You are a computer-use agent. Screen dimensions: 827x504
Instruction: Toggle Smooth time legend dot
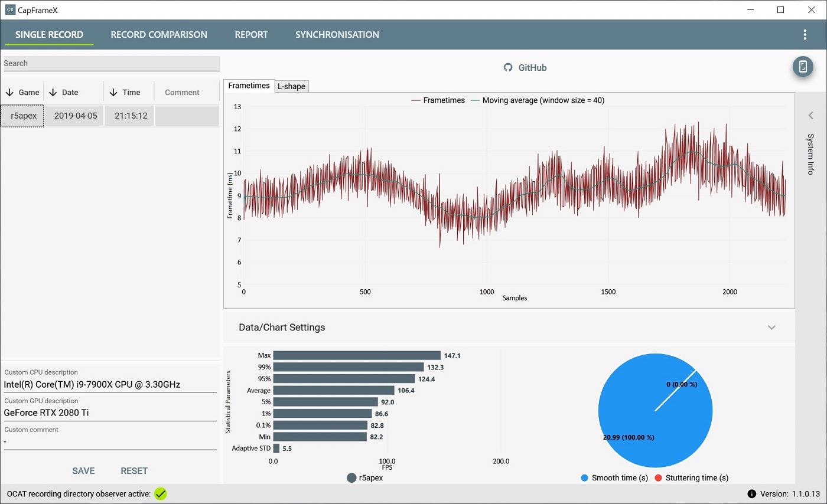pos(584,477)
